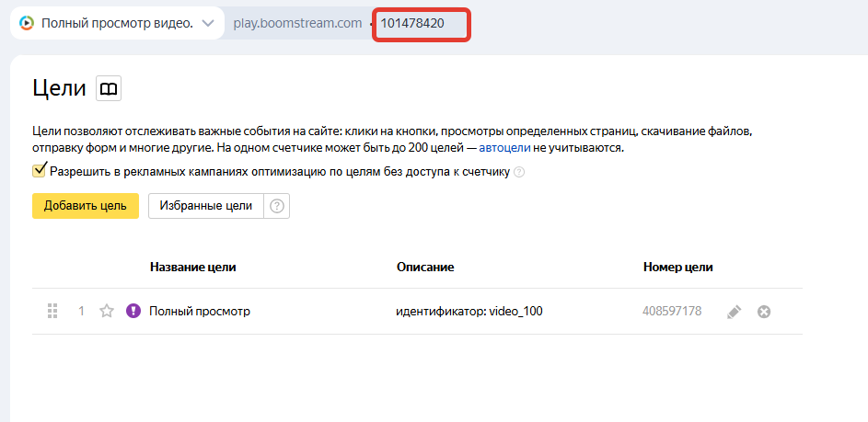
Task: Edit the Полный просмотр goal with pencil
Action: [734, 312]
